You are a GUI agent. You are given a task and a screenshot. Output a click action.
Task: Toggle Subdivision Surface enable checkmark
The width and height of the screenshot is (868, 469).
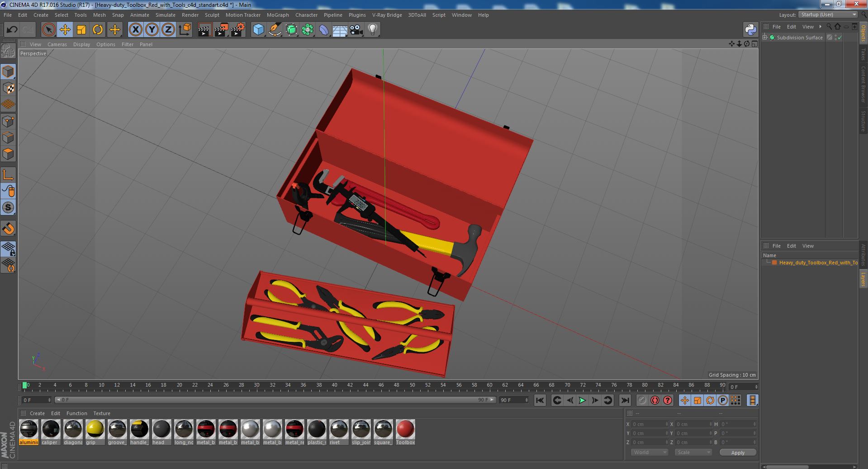pos(840,38)
